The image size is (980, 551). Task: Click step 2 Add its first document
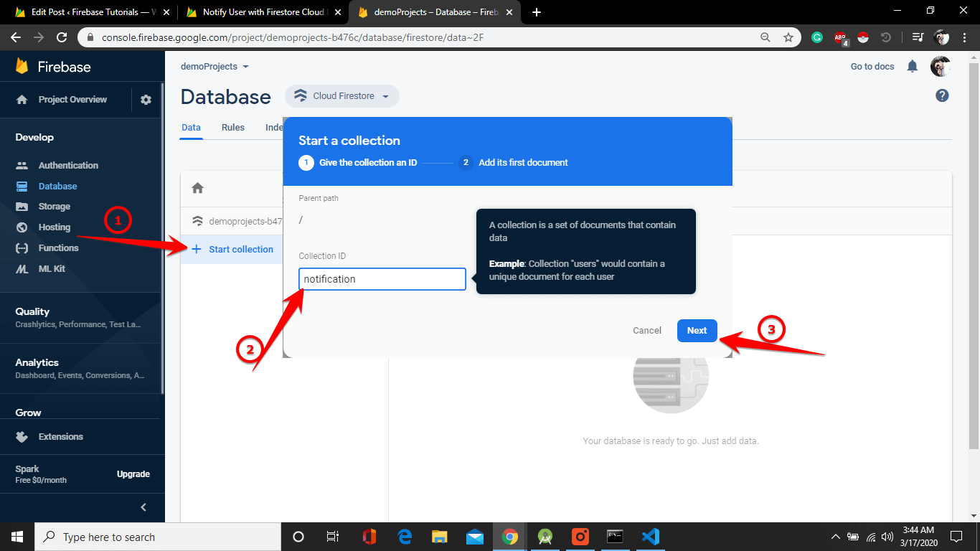click(x=514, y=163)
